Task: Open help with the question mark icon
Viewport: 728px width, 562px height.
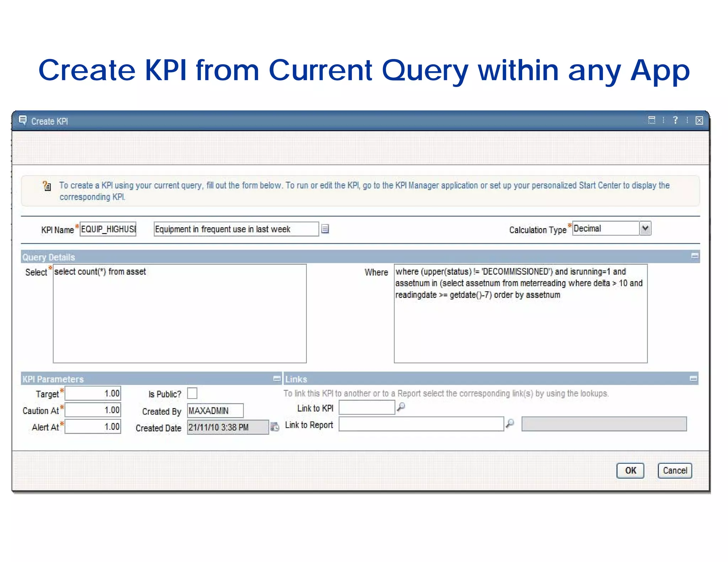Action: [x=675, y=120]
